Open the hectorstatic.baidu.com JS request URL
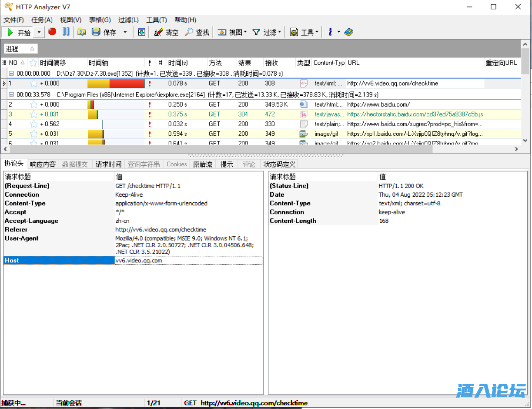The width and height of the screenshot is (532, 409). click(415, 114)
